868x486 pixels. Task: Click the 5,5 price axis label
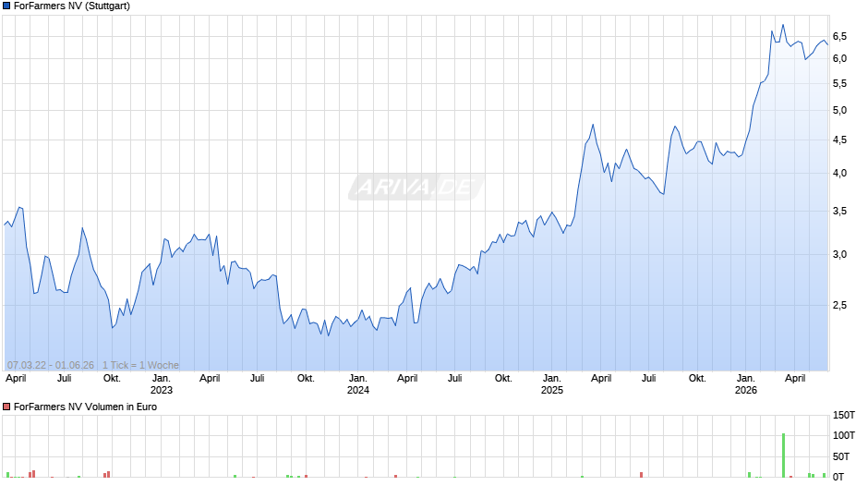click(x=839, y=84)
